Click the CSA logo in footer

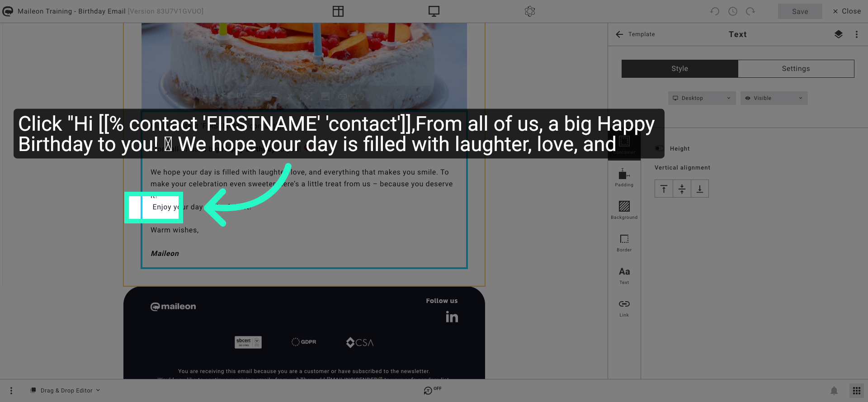[x=360, y=342]
